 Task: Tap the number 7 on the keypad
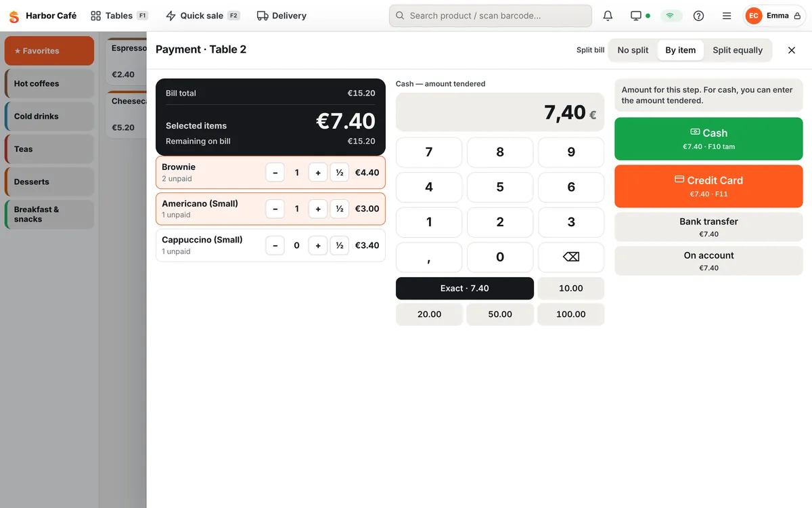tap(429, 152)
